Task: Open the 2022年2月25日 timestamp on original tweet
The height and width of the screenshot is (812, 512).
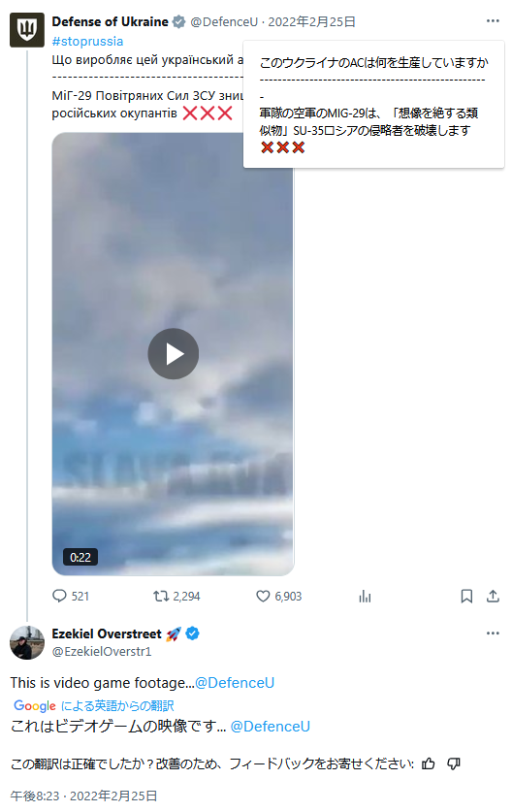Action: click(311, 21)
